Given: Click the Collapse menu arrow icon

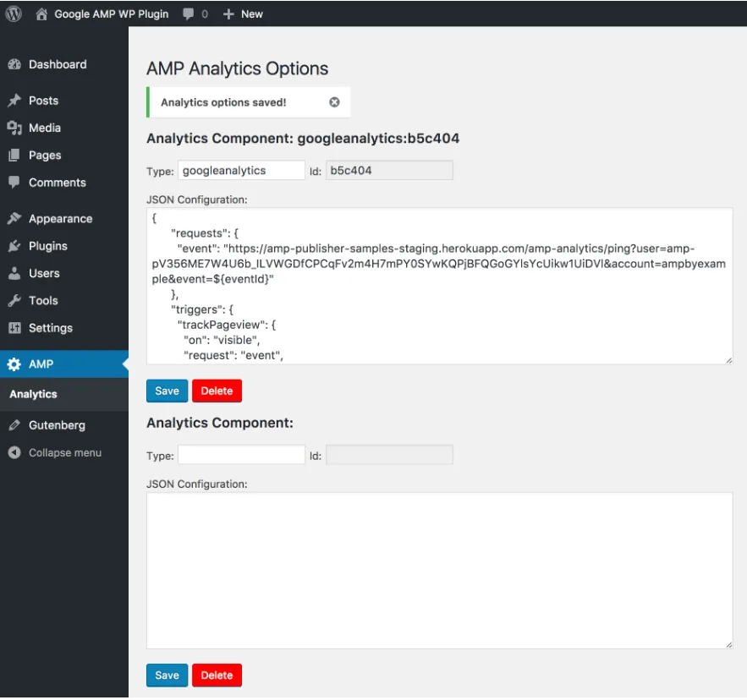Looking at the screenshot, I should click(x=14, y=452).
